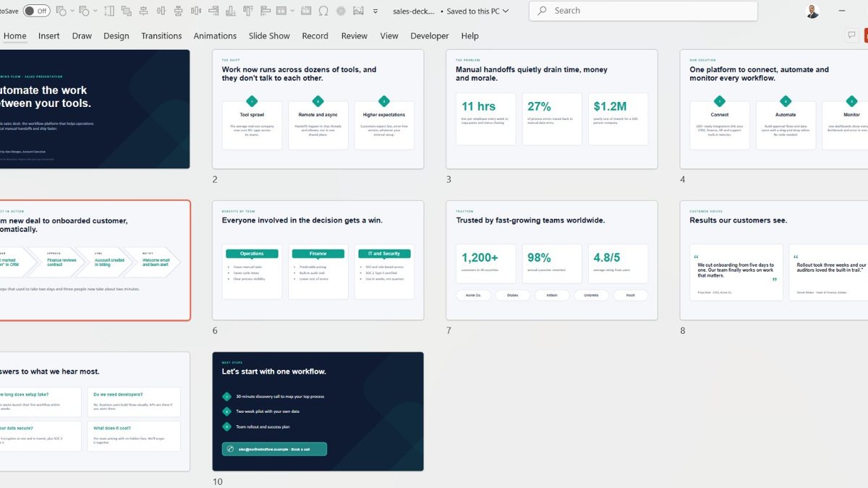Expand the Layout icon dropdown arrow
868x488 pixels.
tap(292, 11)
